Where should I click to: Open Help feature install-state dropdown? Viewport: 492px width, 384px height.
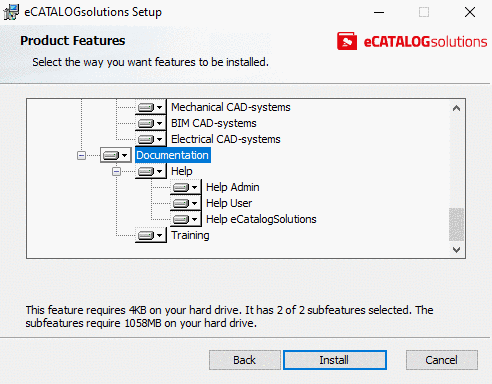[x=150, y=171]
